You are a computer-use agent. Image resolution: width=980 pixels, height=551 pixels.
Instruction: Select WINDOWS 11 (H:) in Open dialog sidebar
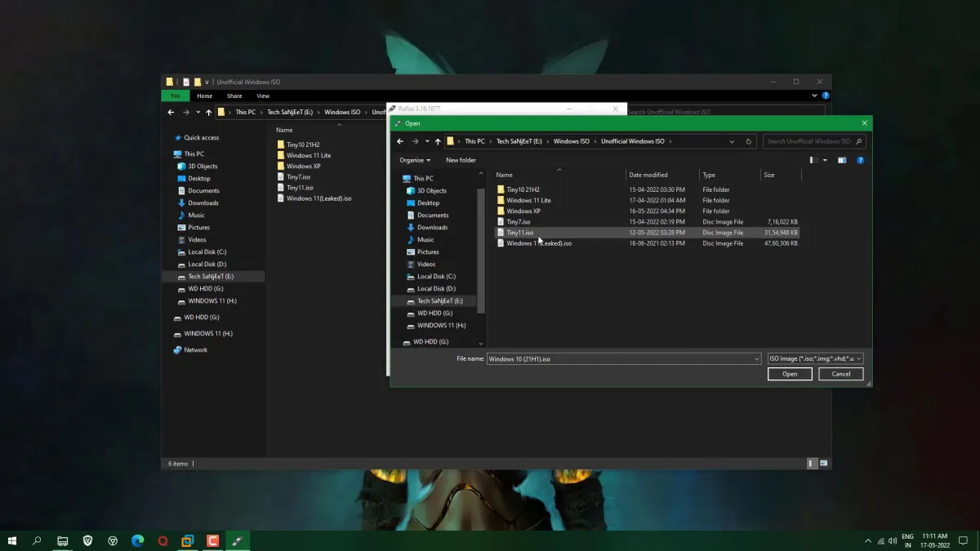(x=441, y=325)
